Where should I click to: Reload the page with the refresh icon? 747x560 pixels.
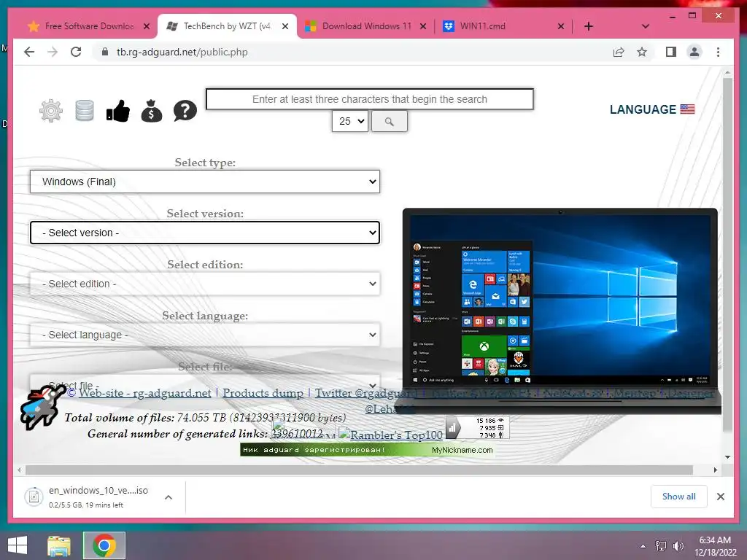[76, 52]
